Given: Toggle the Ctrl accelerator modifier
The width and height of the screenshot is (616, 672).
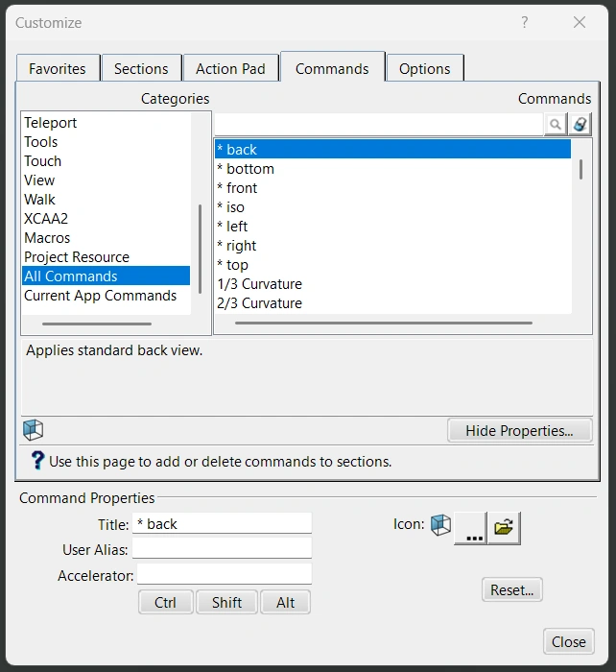Looking at the screenshot, I should (165, 603).
